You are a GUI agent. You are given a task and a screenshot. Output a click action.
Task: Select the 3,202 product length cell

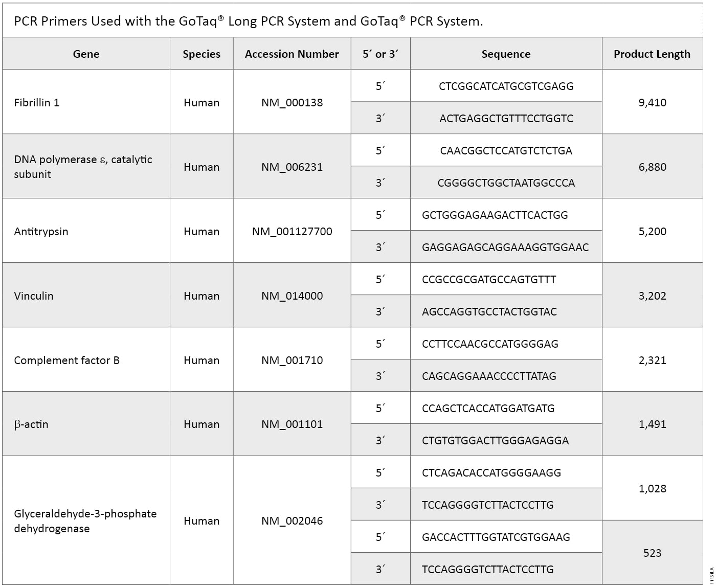652,296
